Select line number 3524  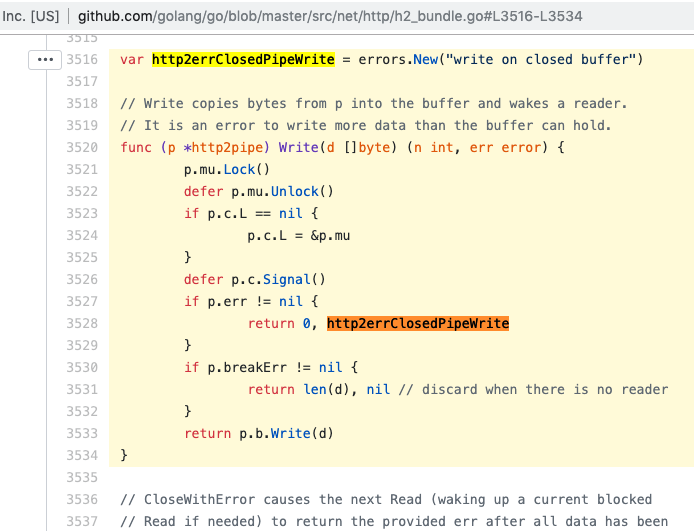(x=82, y=235)
